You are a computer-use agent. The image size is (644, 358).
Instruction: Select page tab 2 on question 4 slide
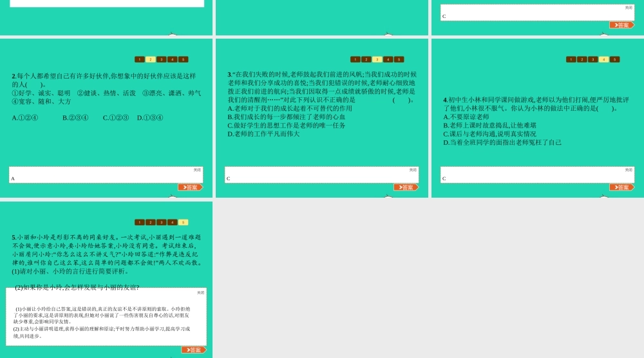click(582, 59)
